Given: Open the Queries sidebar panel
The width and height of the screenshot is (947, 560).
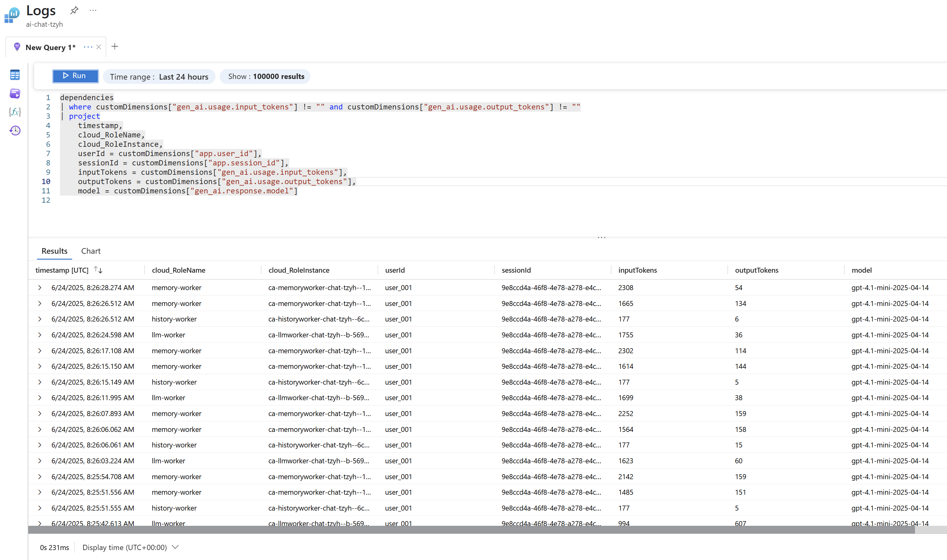Looking at the screenshot, I should point(15,93).
